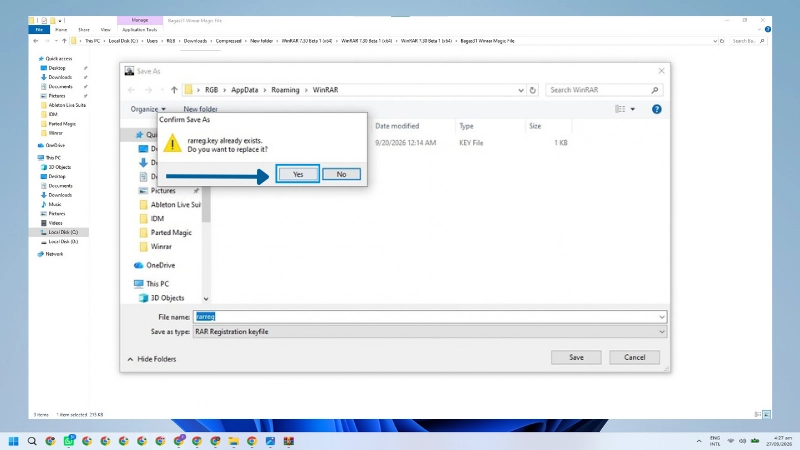Expand the Save as type combo box
800x450 pixels.
click(x=430, y=332)
